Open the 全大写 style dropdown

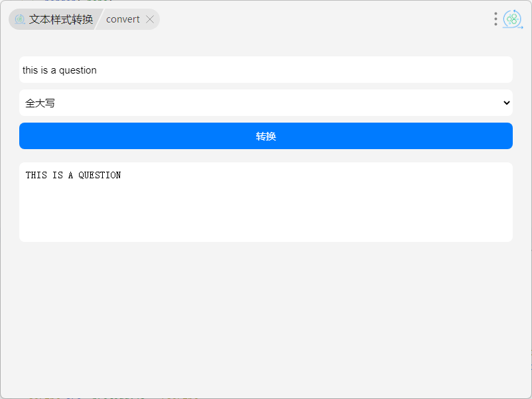pos(265,103)
